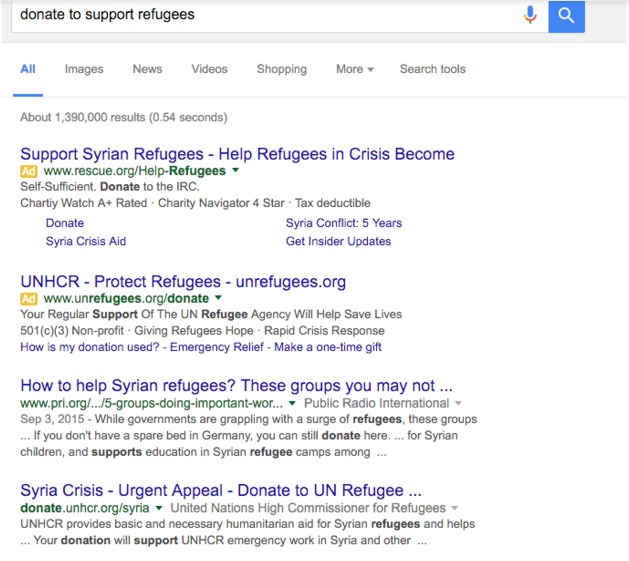
Task: Switch to the Images tab
Action: 84,69
